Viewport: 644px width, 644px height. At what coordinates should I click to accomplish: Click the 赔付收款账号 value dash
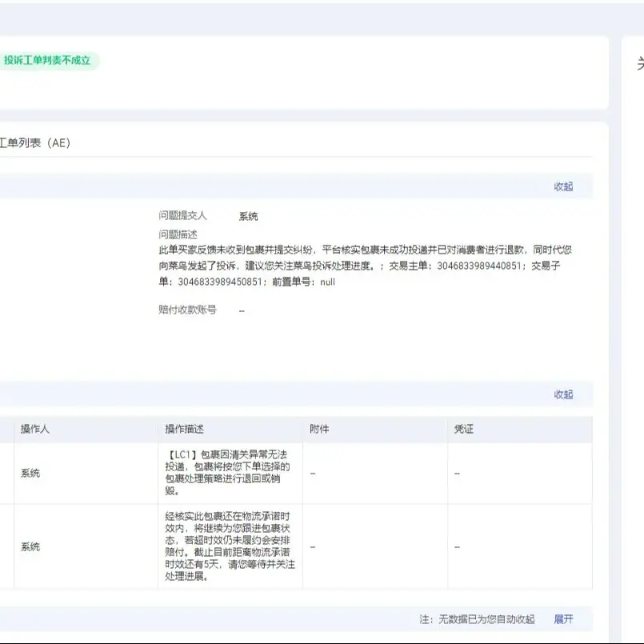(242, 311)
